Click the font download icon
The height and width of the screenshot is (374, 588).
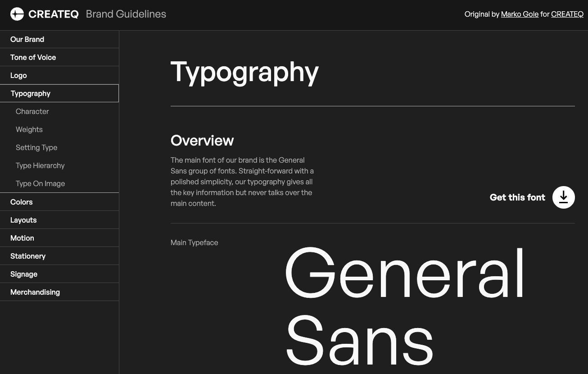point(563,197)
